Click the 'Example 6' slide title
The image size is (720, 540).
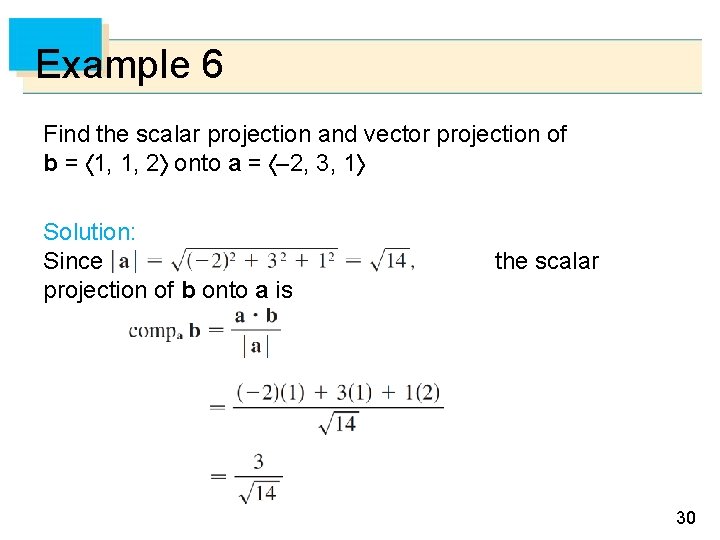pos(129,66)
